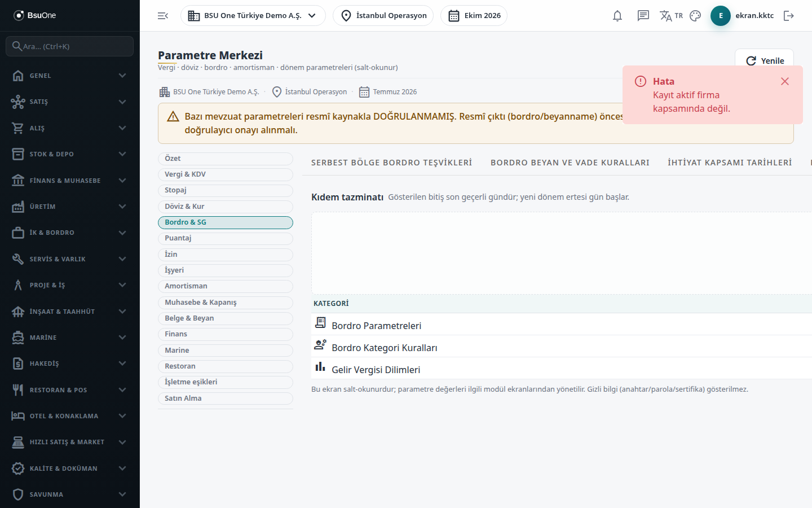Screen dimensions: 812x508
Task: Focus the sidebar search field
Action: (x=70, y=46)
